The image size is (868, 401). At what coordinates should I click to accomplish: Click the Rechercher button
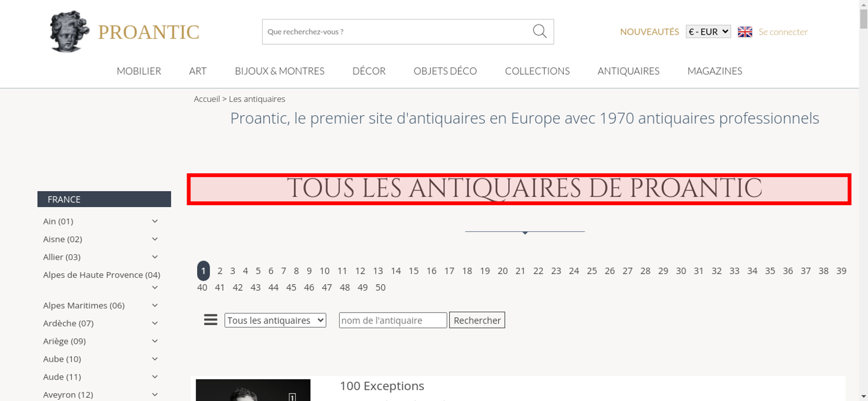477,320
